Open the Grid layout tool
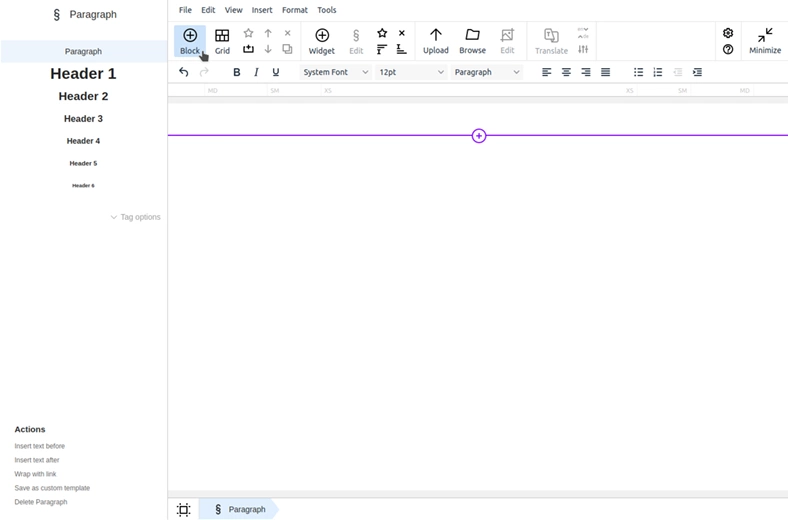 (x=222, y=41)
